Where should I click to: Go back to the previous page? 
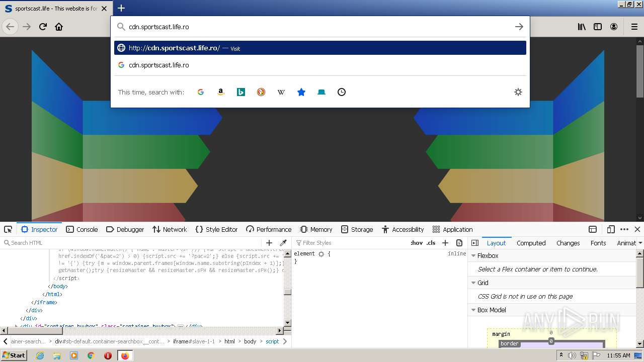tap(10, 27)
